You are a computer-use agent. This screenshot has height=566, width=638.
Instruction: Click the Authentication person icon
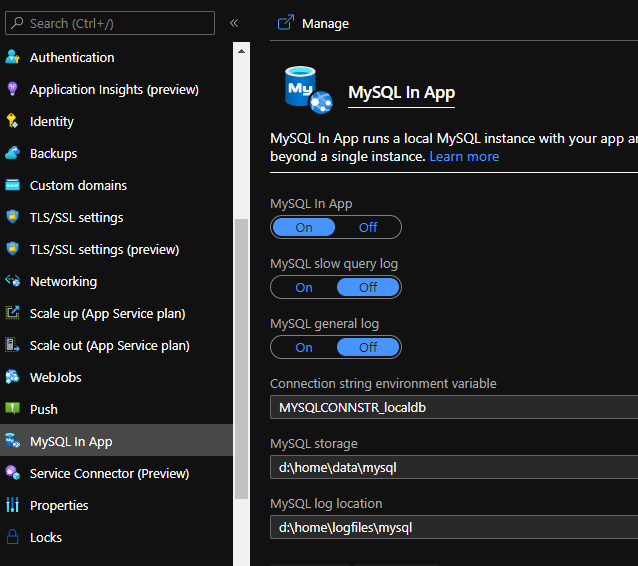coord(13,57)
